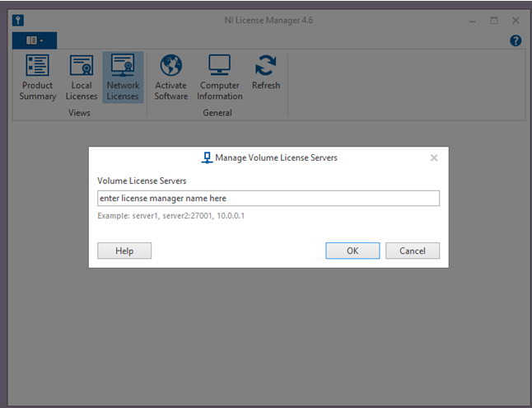Select the Network Licenses view
Image resolution: width=532 pixels, height=408 pixels.
pyautogui.click(x=123, y=77)
